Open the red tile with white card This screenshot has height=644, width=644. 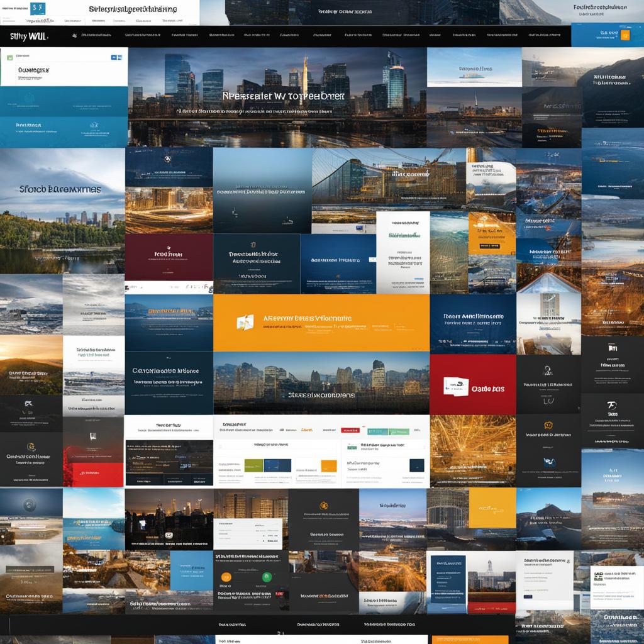(473, 384)
